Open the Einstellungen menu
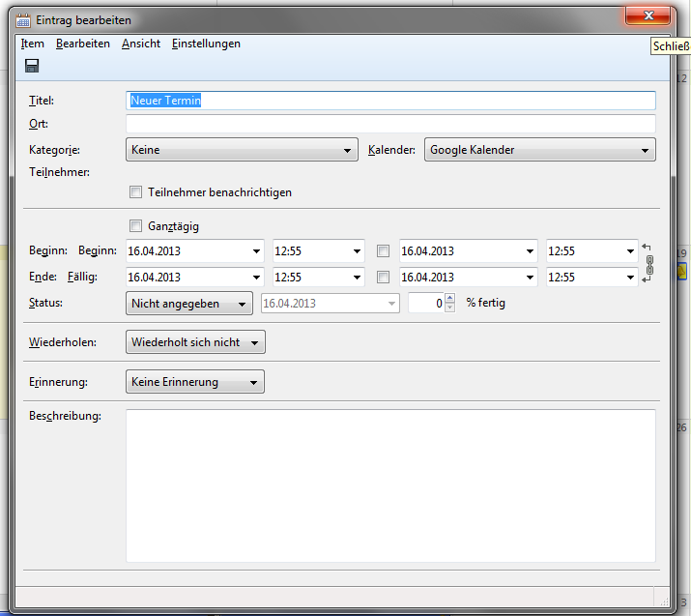691x616 pixels. (x=206, y=44)
